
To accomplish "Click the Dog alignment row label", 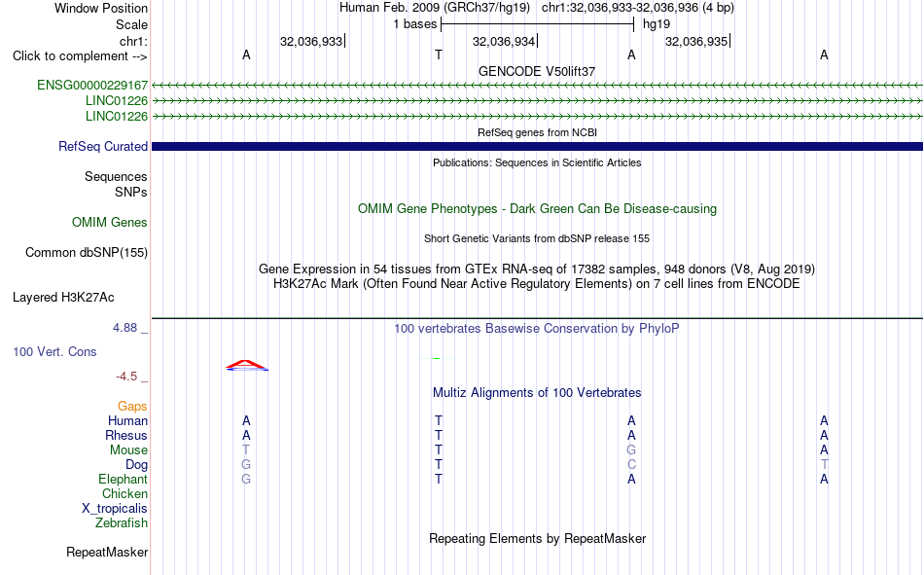I will [136, 465].
